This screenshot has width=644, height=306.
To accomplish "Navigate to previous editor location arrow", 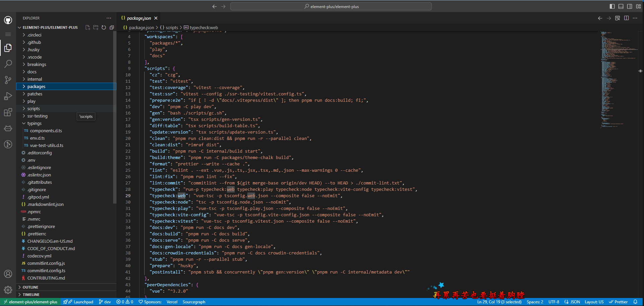I will point(600,18).
